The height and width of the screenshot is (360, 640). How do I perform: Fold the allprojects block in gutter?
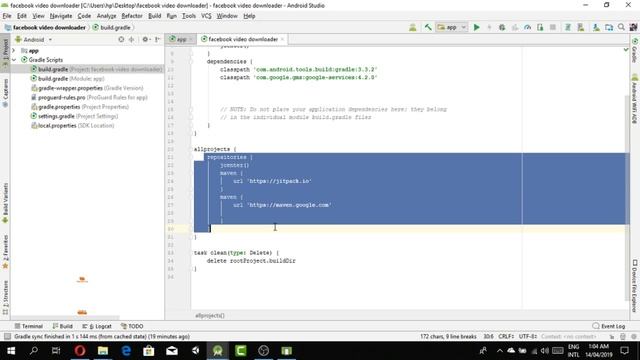pyautogui.click(x=191, y=149)
